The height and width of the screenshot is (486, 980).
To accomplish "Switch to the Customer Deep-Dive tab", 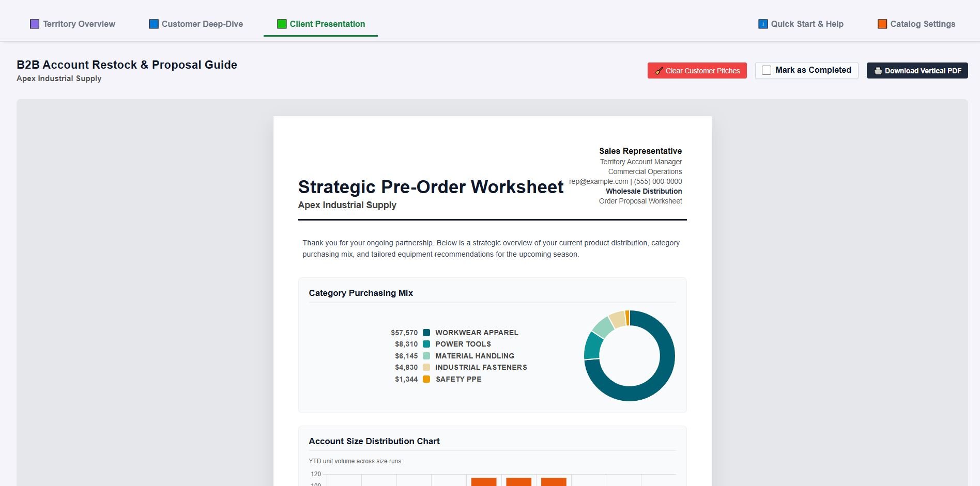I will (x=196, y=24).
